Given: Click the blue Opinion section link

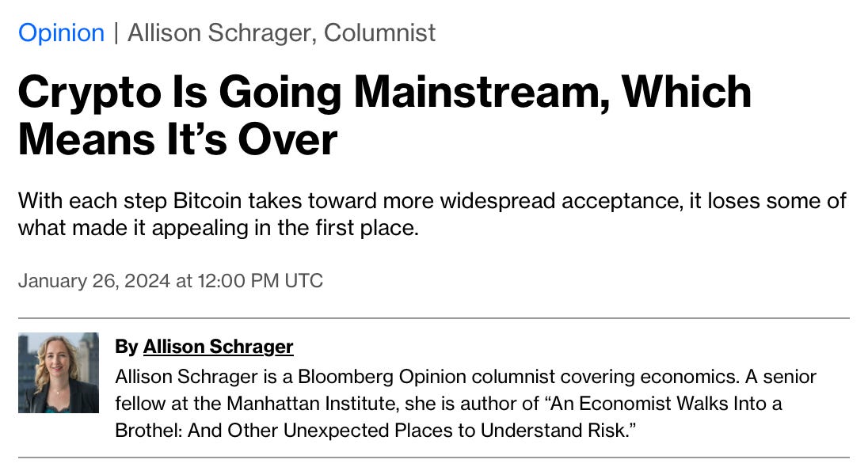Looking at the screenshot, I should (x=61, y=32).
